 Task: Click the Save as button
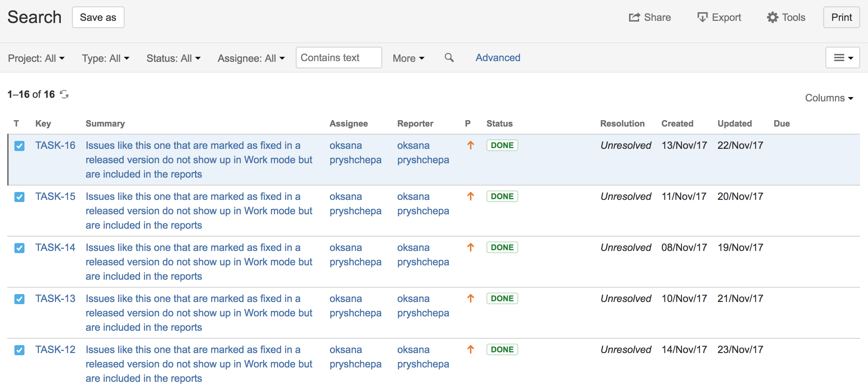point(98,17)
